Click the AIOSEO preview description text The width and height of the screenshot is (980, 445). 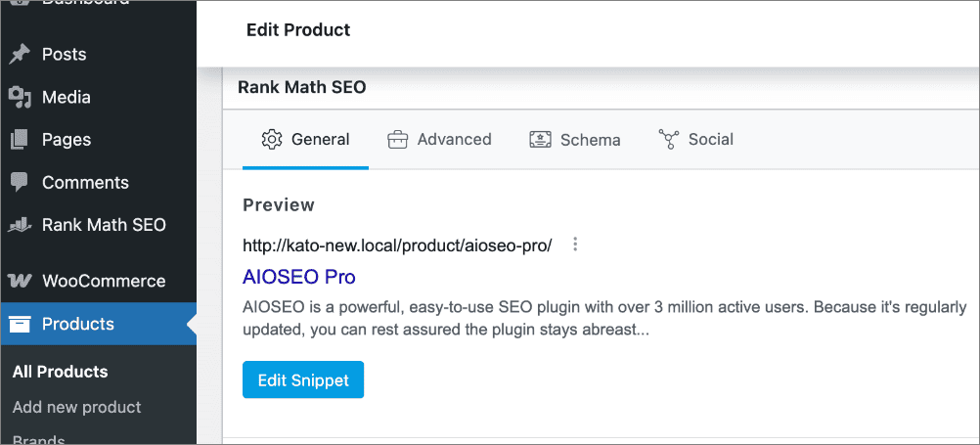[x=604, y=319]
